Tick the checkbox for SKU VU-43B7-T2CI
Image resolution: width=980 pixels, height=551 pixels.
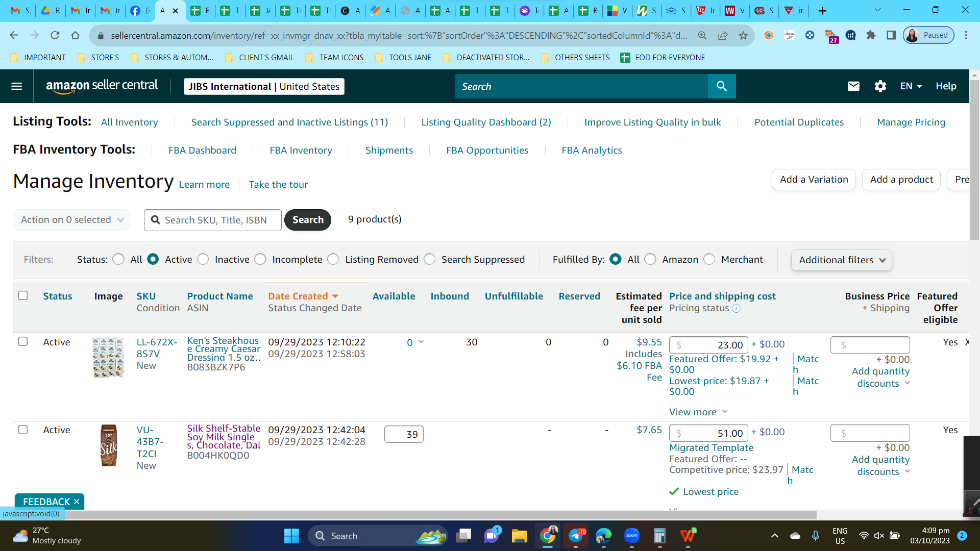(x=23, y=430)
